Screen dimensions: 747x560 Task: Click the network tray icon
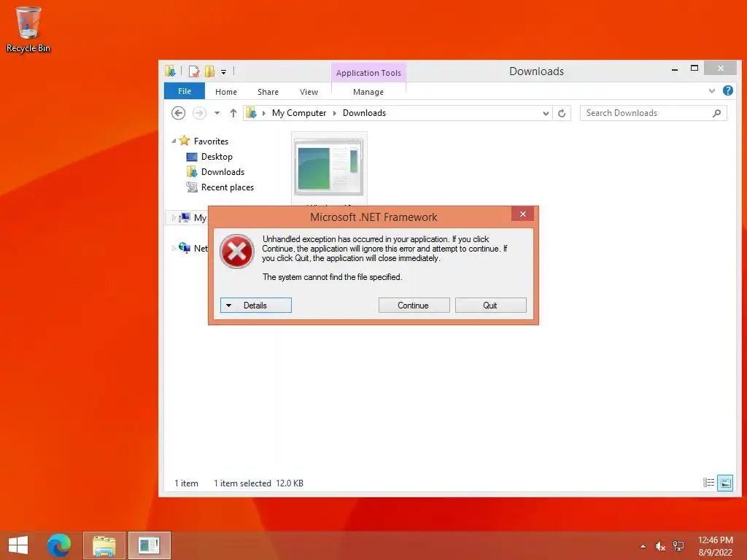[x=678, y=546]
